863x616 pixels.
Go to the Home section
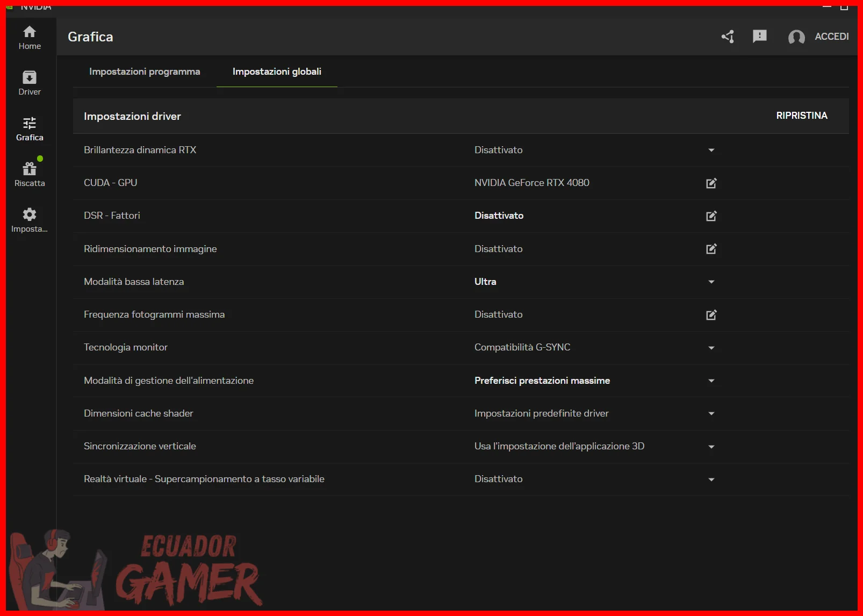coord(30,38)
